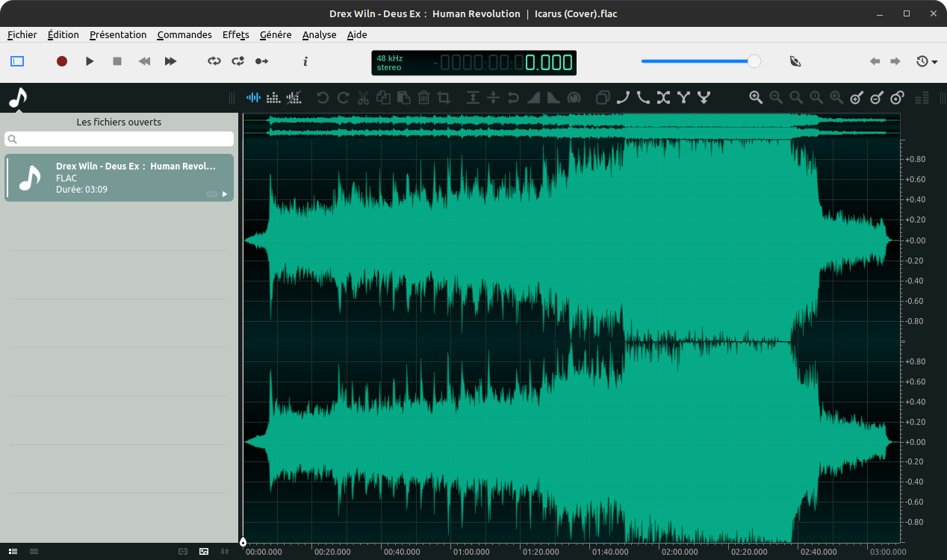Click the noise reduction planet icon
The width and height of the screenshot is (947, 560).
click(574, 98)
